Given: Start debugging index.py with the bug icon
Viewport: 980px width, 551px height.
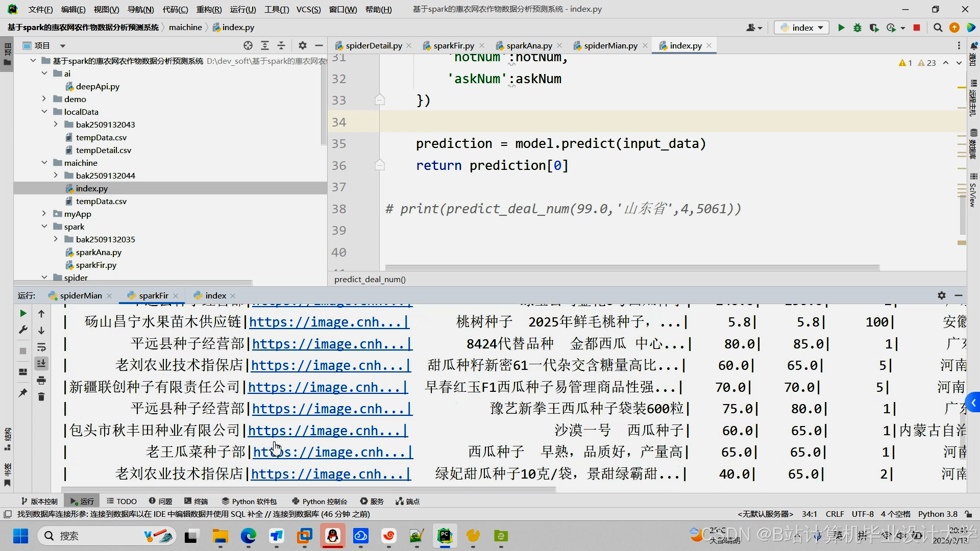Looking at the screenshot, I should (857, 28).
